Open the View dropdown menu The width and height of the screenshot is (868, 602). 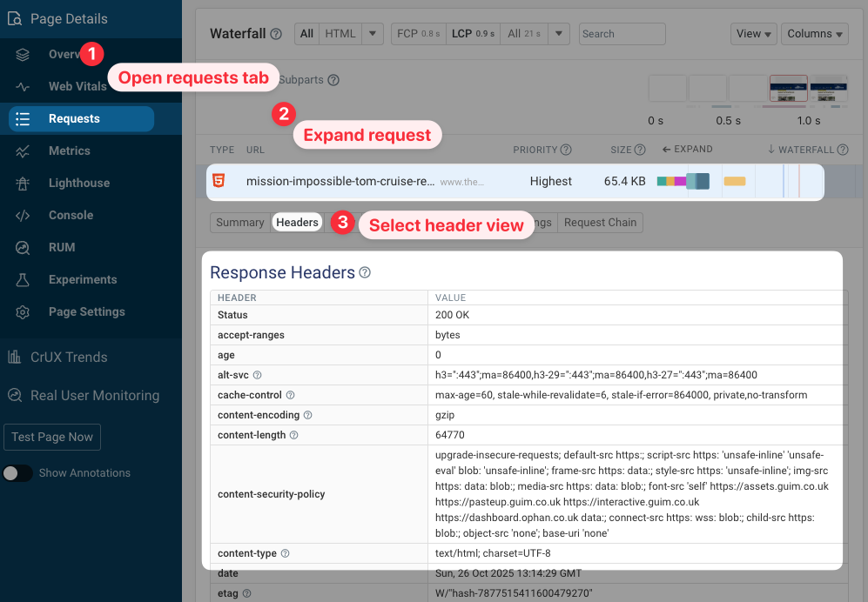(x=754, y=34)
